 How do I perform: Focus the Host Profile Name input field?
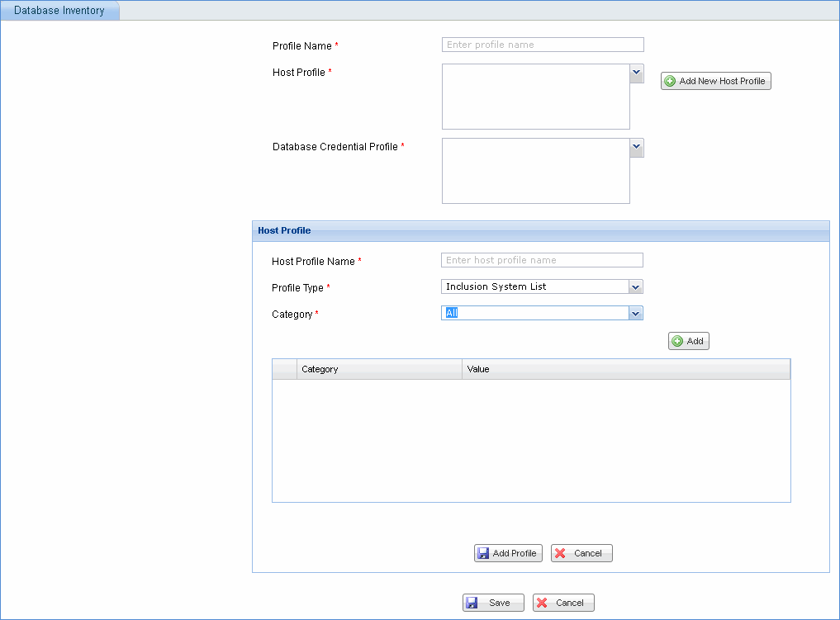coord(542,260)
